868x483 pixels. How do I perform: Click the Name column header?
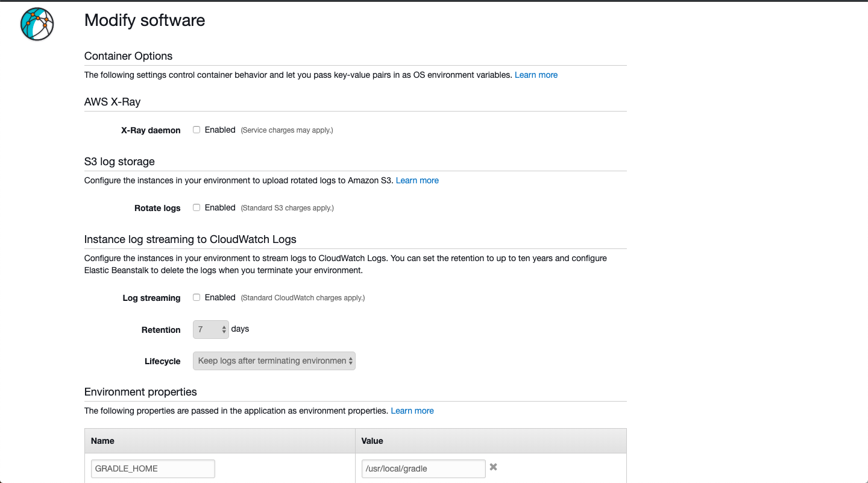[x=102, y=441]
